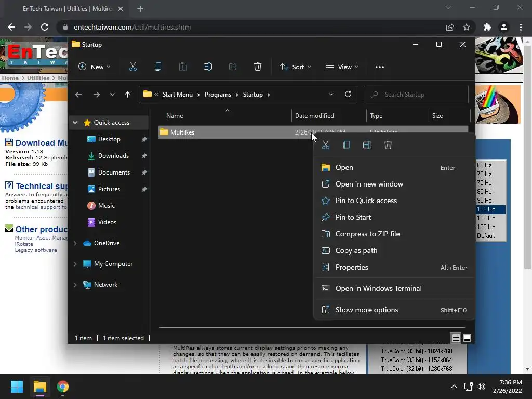
Task: Choose Copy as path
Action: (x=394, y=251)
